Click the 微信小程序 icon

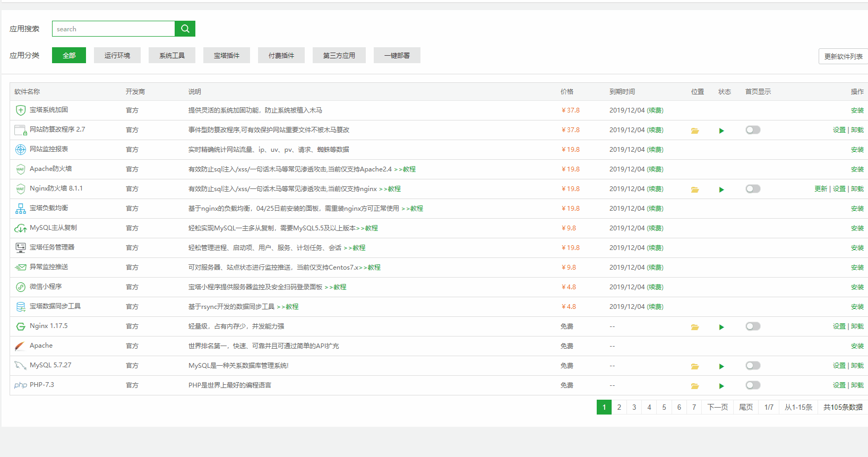21,287
